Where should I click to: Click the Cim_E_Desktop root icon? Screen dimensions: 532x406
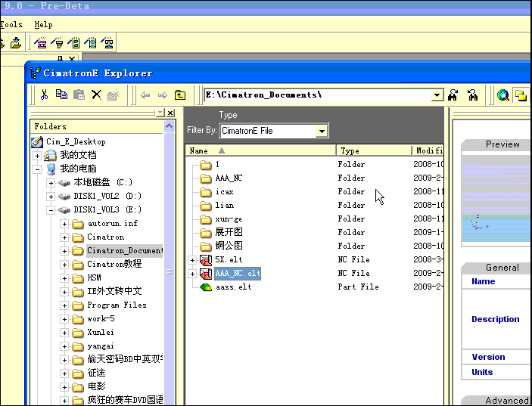(37, 142)
